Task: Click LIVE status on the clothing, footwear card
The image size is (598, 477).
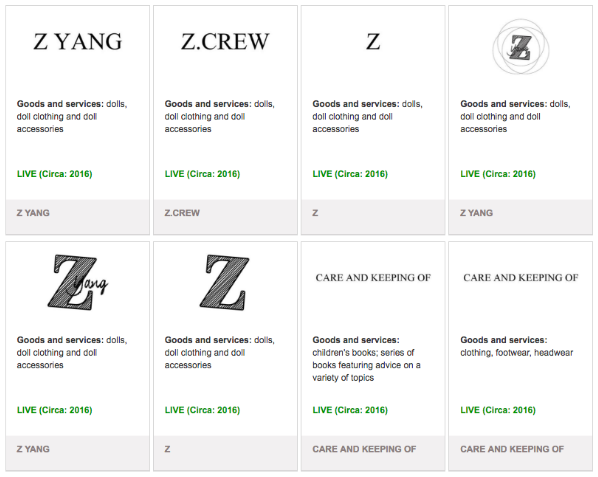Action: pyautogui.click(x=498, y=410)
